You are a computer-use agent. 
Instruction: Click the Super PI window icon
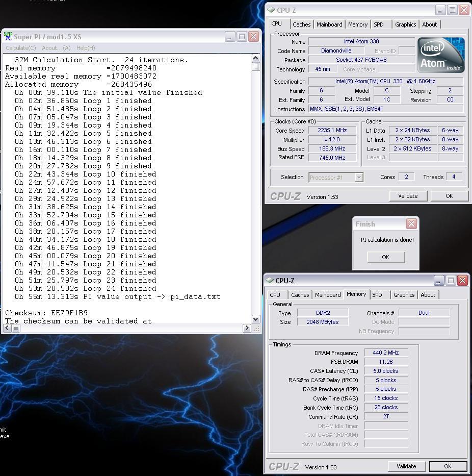8,36
